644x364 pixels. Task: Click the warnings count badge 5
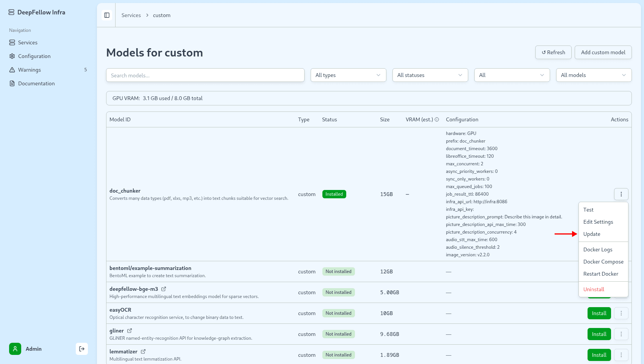point(86,70)
